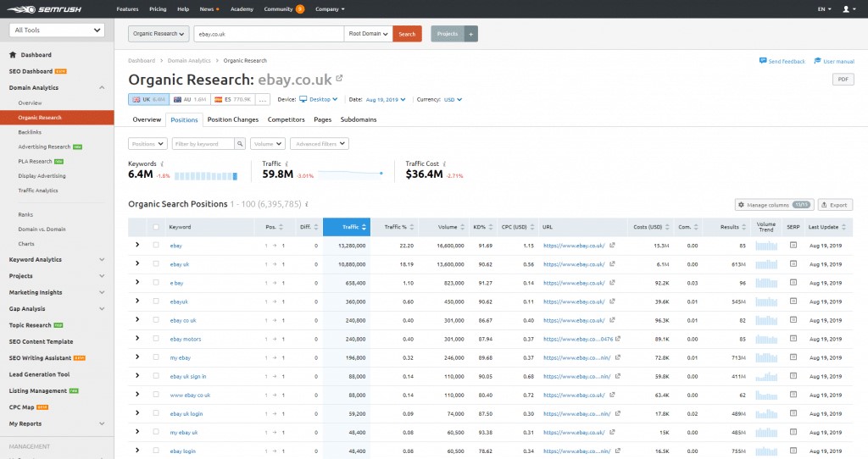This screenshot has height=459, width=868.
Task: Switch to Overview tab
Action: pyautogui.click(x=147, y=119)
